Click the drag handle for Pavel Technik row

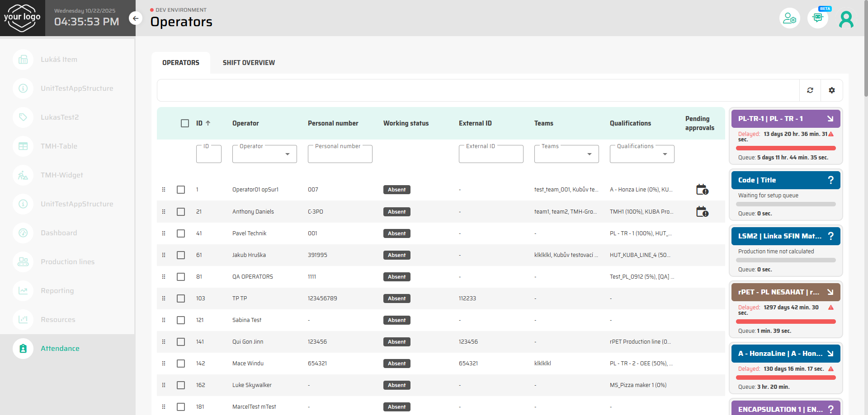[x=164, y=233]
